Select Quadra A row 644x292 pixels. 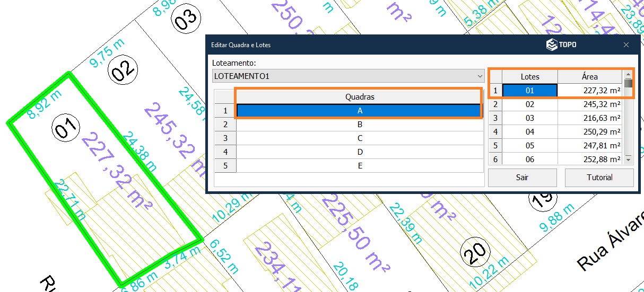tap(359, 111)
